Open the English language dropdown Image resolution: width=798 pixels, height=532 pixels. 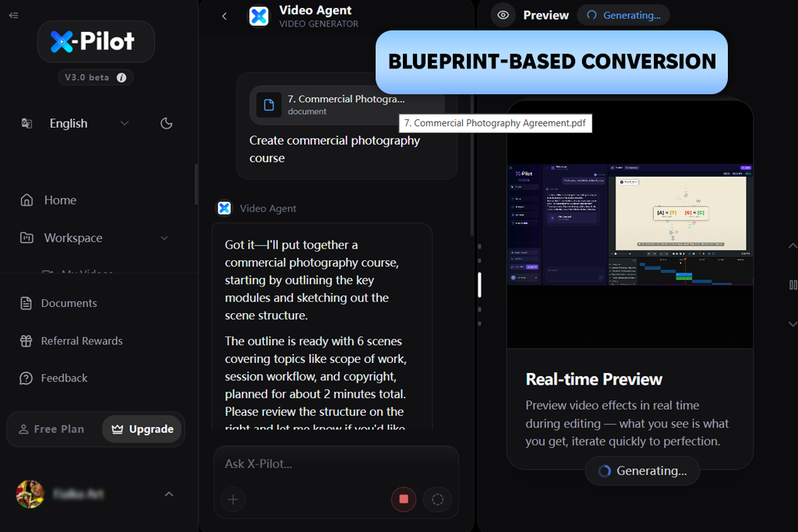89,123
